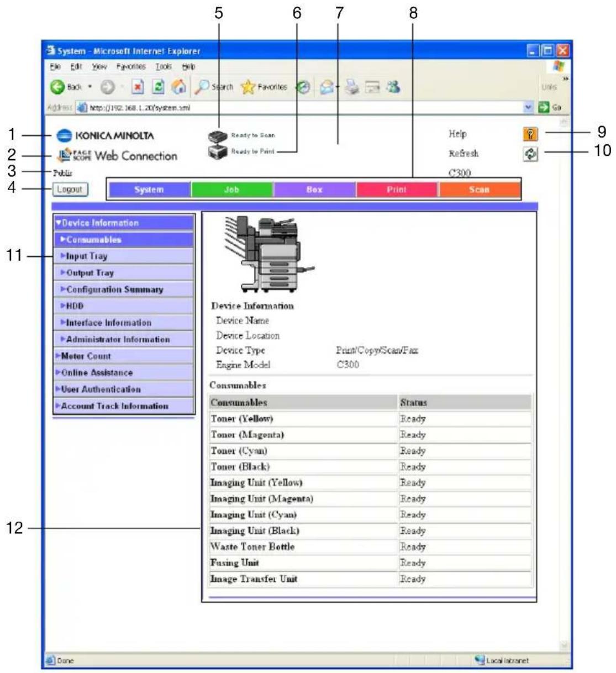This screenshot has height=673, width=616.
Task: Click the Mail icon in toolbar
Action: click(x=327, y=87)
